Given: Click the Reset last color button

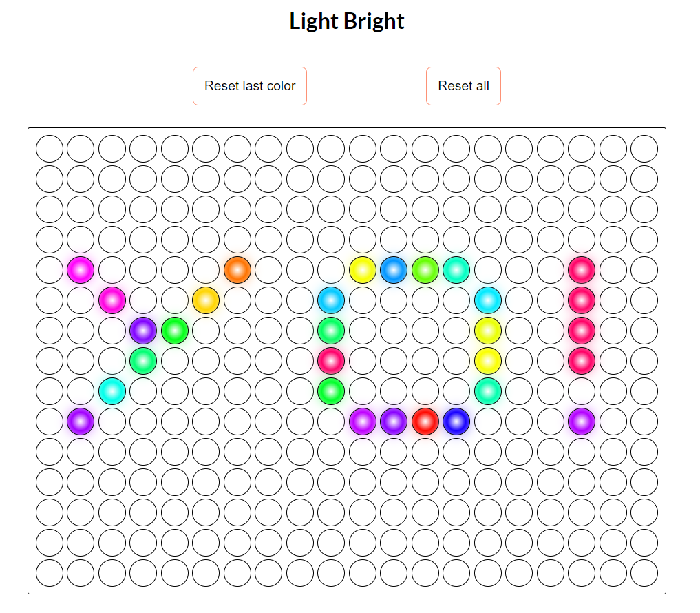Looking at the screenshot, I should 250,86.
